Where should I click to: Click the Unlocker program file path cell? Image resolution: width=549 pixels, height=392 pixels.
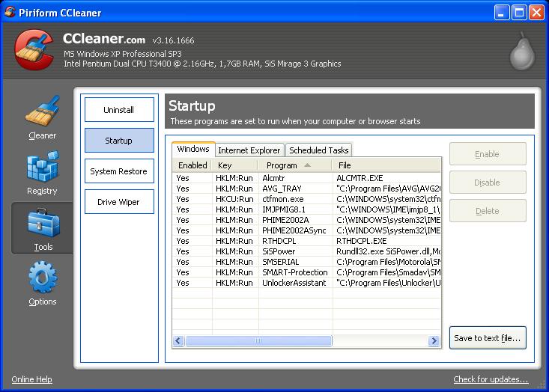pyautogui.click(x=388, y=283)
